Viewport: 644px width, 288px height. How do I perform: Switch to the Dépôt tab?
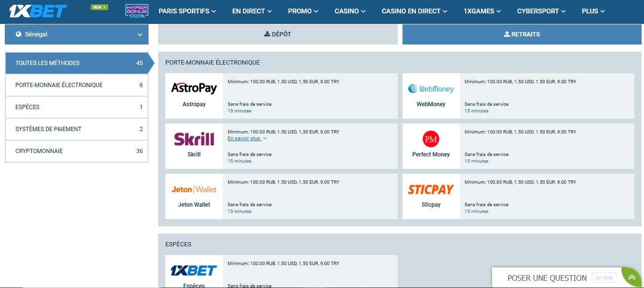tap(278, 34)
